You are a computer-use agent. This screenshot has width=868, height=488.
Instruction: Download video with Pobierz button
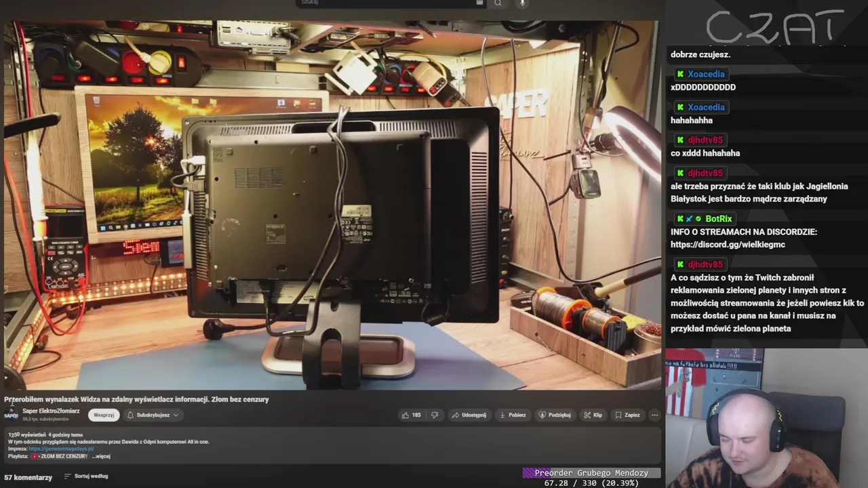[x=513, y=415]
